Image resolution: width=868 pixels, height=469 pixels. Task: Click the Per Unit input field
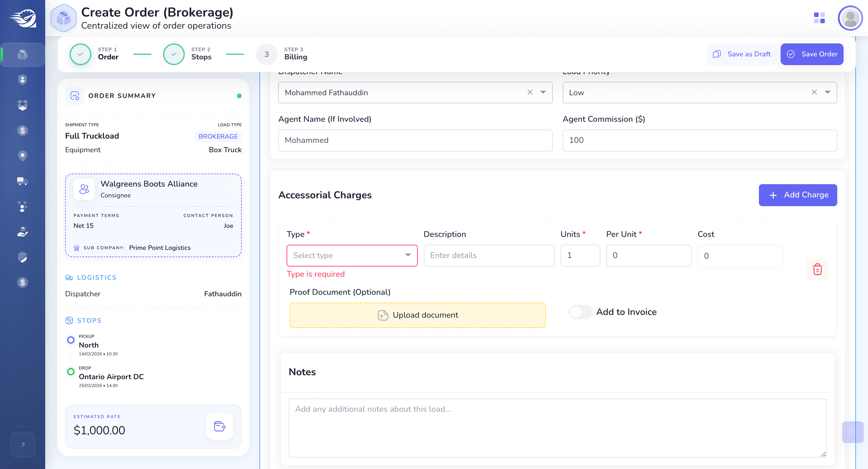pyautogui.click(x=649, y=255)
